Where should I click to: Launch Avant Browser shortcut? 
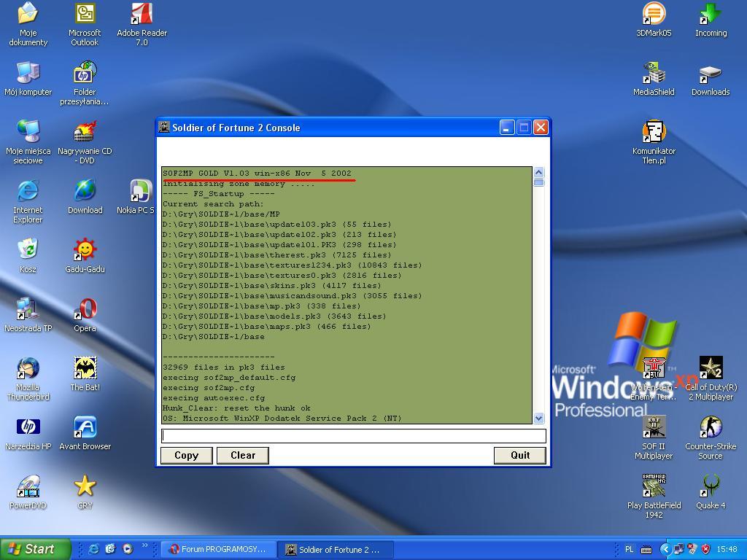85,433
